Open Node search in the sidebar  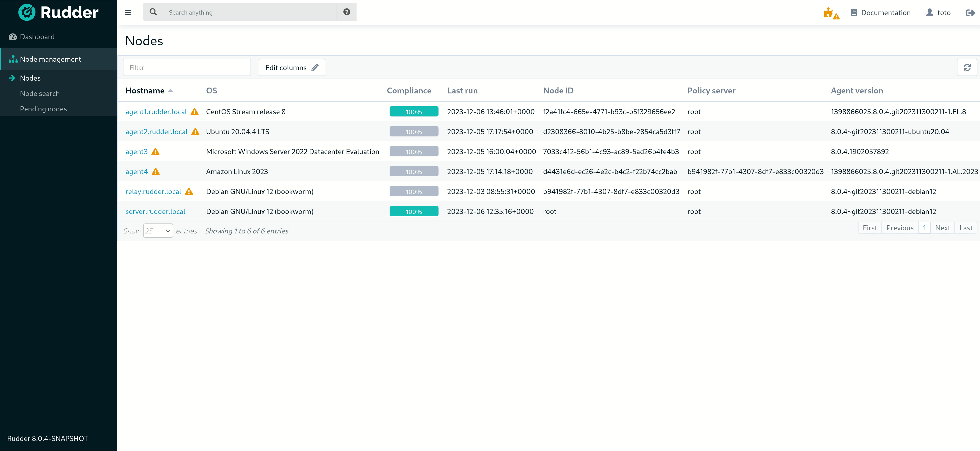pos(39,93)
